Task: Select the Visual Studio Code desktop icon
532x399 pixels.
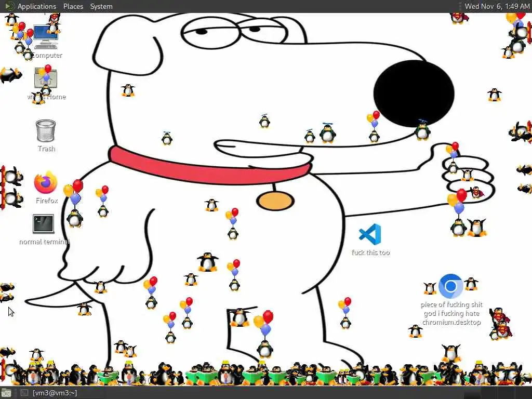Action: pos(370,234)
